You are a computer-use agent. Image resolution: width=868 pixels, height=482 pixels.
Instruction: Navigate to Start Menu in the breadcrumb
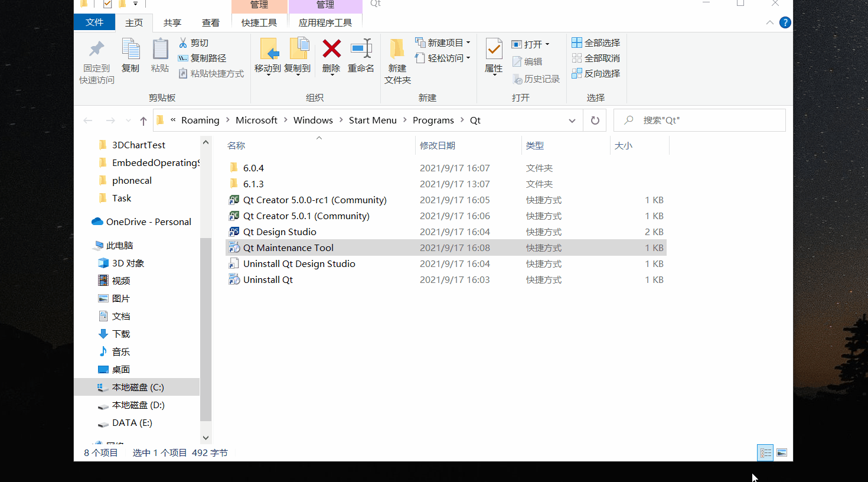[x=373, y=120]
